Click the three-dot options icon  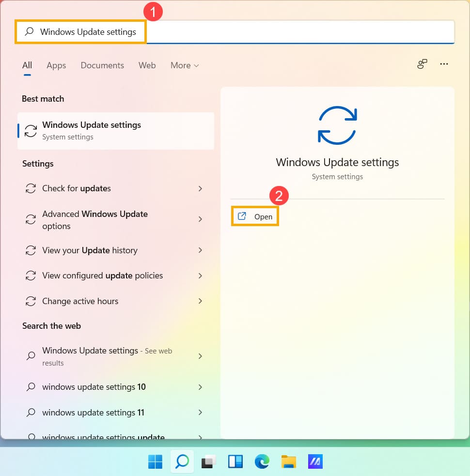pyautogui.click(x=444, y=64)
